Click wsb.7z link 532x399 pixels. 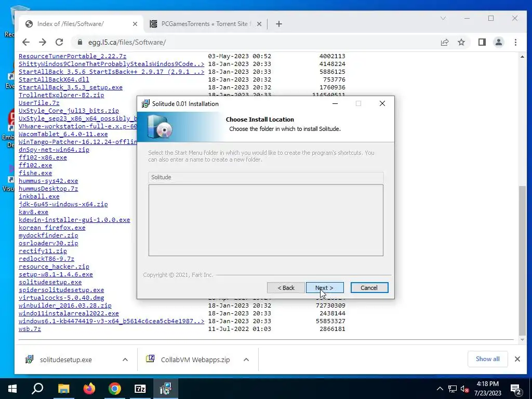pos(30,329)
